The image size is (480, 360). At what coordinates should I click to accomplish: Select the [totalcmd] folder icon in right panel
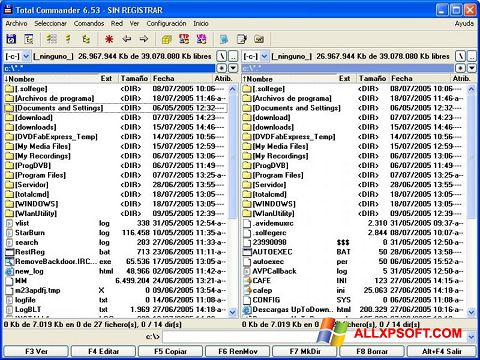[x=247, y=194]
